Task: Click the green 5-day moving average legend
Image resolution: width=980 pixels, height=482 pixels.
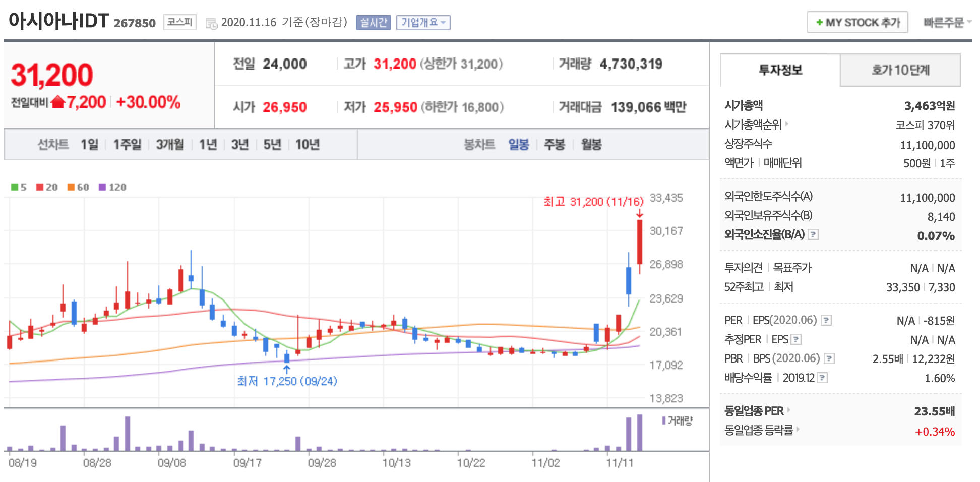Action: pyautogui.click(x=19, y=187)
